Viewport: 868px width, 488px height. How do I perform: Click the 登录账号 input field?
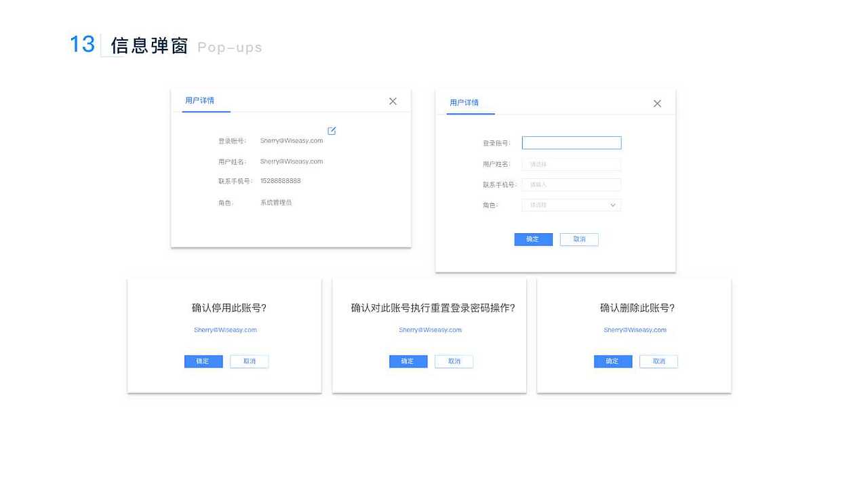click(x=571, y=142)
